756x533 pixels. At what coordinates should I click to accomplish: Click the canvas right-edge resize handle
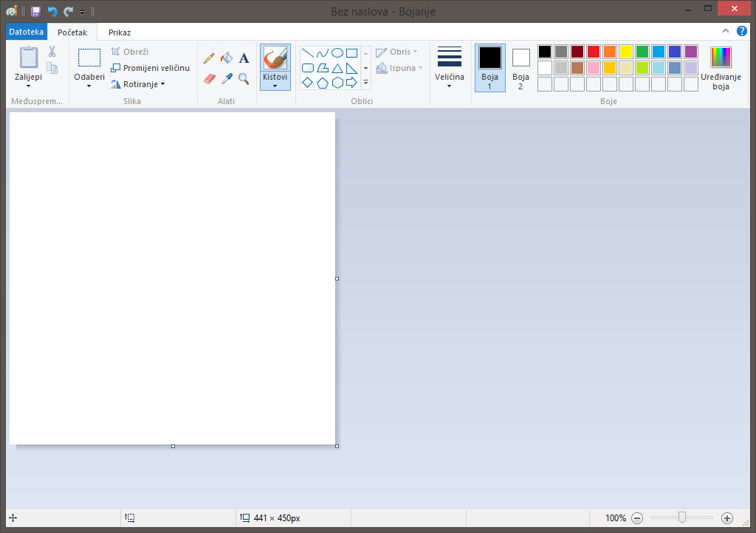337,278
